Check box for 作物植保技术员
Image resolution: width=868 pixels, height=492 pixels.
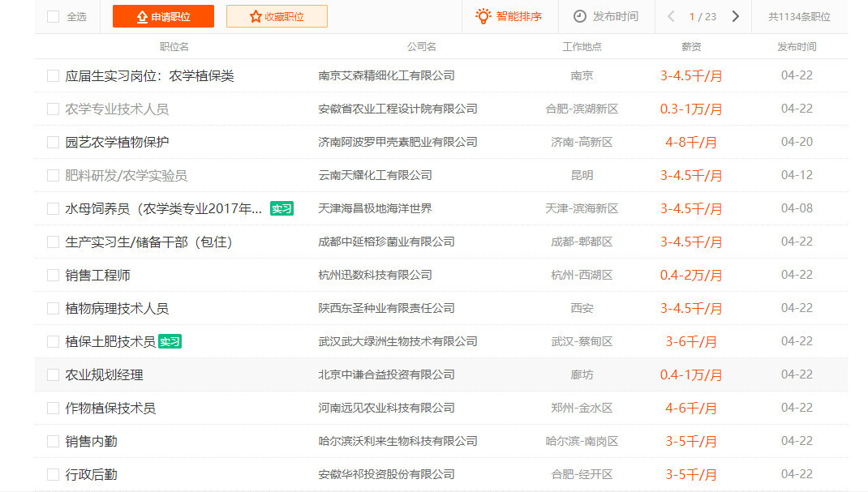(x=54, y=408)
